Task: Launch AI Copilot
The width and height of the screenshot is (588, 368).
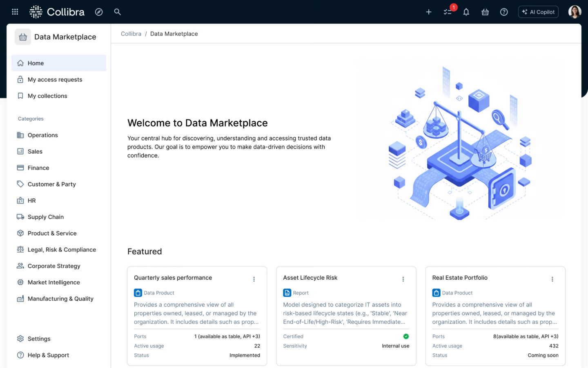Action: pyautogui.click(x=538, y=12)
